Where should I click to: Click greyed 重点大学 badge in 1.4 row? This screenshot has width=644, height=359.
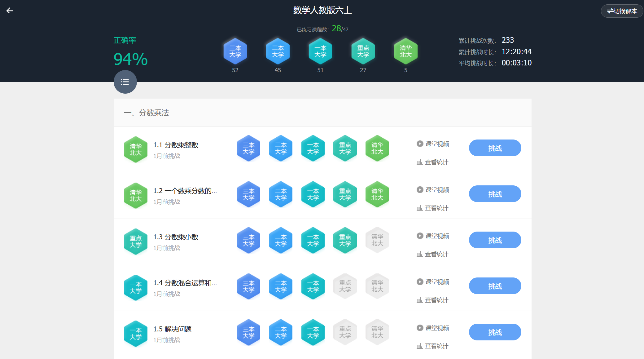tap(345, 286)
